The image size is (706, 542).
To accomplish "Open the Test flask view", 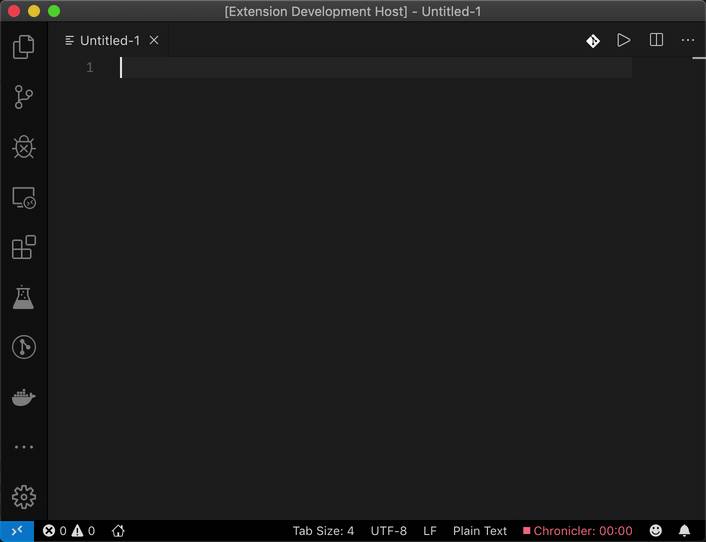I will click(23, 297).
